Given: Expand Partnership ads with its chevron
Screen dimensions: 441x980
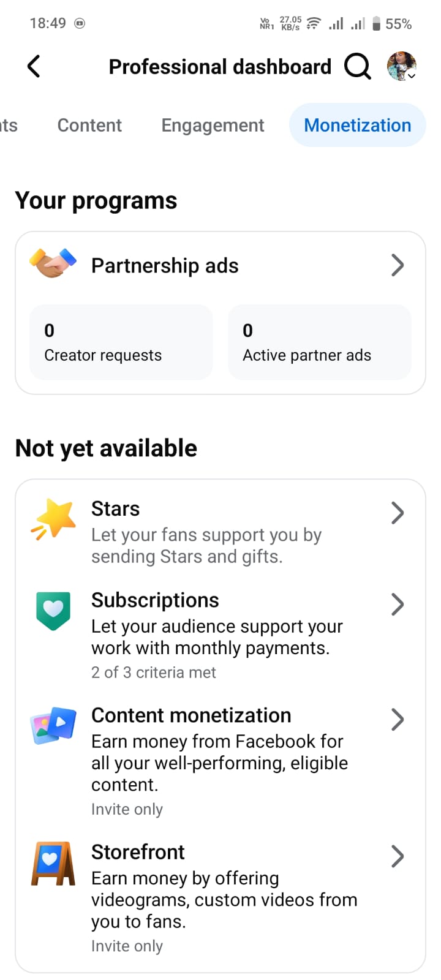Looking at the screenshot, I should pyautogui.click(x=398, y=265).
